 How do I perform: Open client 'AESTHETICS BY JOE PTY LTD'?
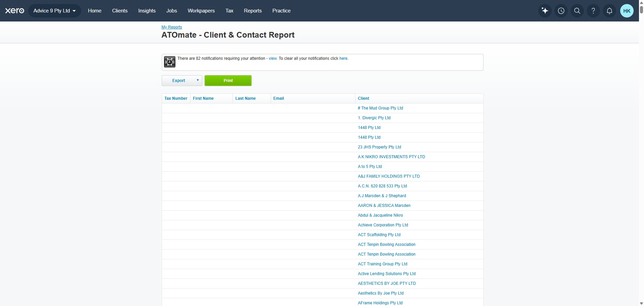click(387, 283)
